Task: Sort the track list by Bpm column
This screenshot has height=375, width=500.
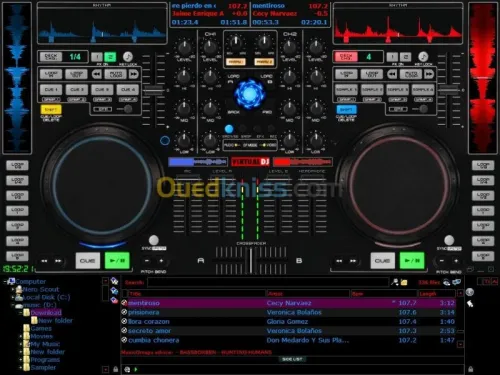Action: point(384,294)
